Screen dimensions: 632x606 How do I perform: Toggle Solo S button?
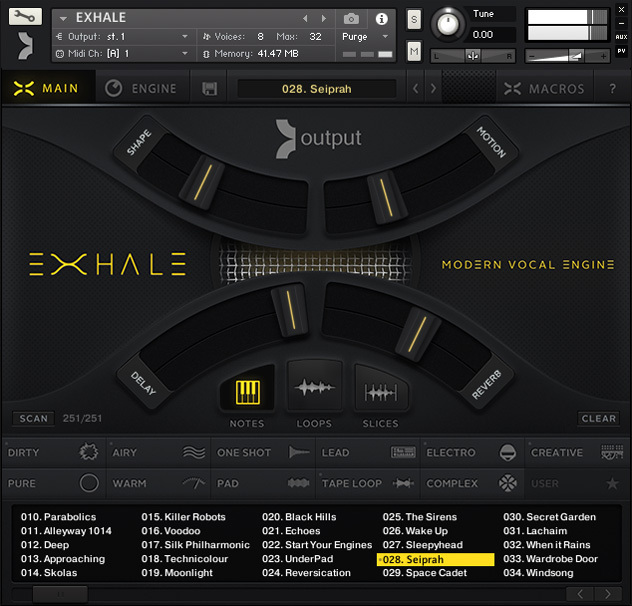click(414, 19)
